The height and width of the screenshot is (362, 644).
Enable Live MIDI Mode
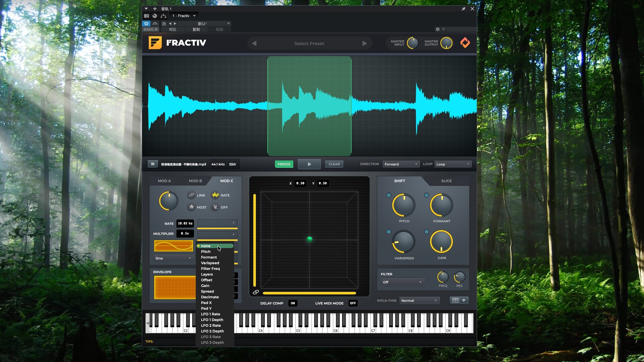click(x=353, y=303)
